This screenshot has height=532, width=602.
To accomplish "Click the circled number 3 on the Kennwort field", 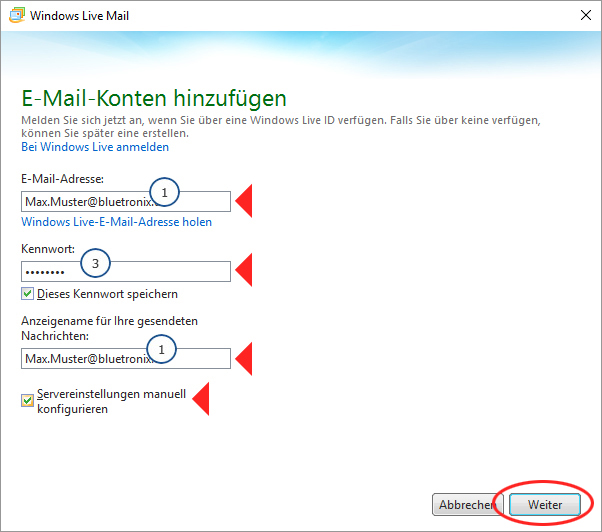I will 94,264.
